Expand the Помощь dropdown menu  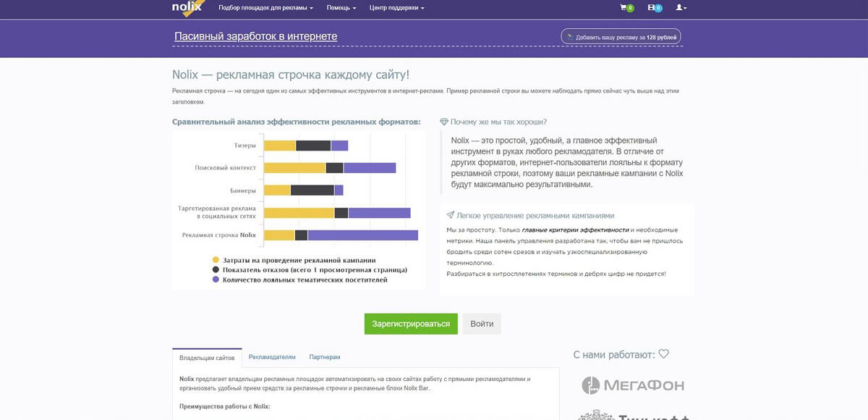click(341, 8)
